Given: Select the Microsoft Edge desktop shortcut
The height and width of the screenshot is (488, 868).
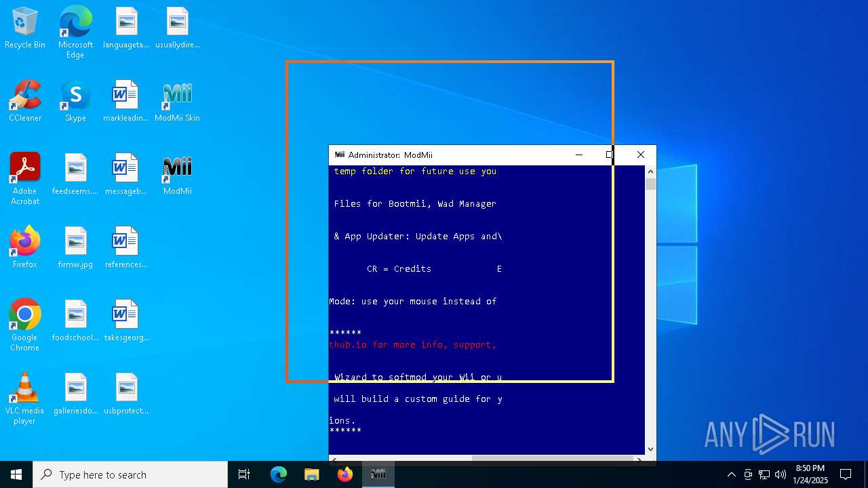Looking at the screenshot, I should [x=75, y=33].
